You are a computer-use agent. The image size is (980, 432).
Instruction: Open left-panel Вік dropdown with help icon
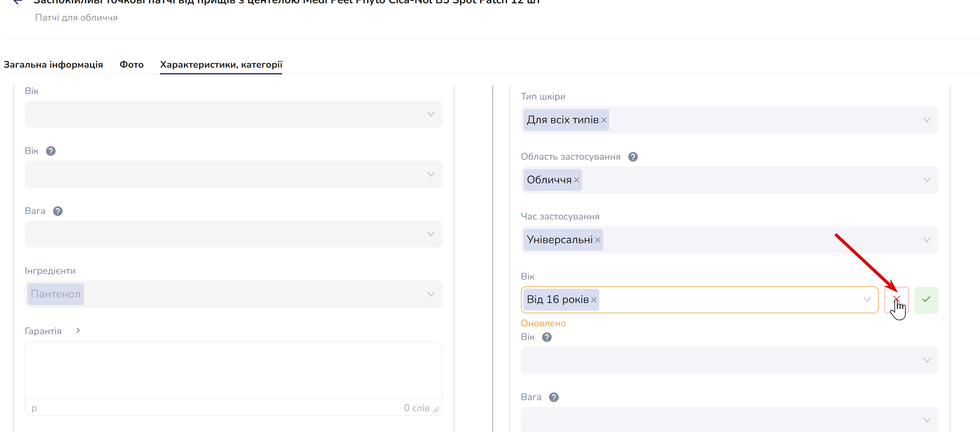pos(233,174)
